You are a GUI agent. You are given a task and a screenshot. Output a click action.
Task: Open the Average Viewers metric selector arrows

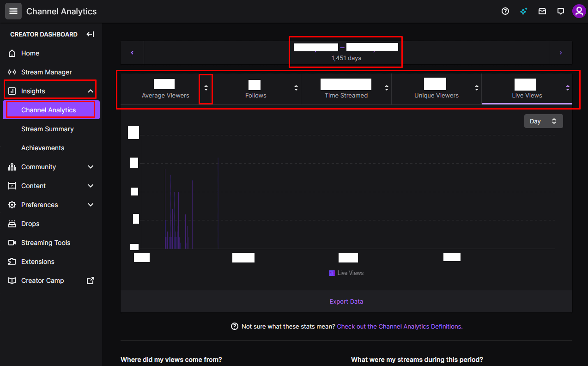(206, 88)
